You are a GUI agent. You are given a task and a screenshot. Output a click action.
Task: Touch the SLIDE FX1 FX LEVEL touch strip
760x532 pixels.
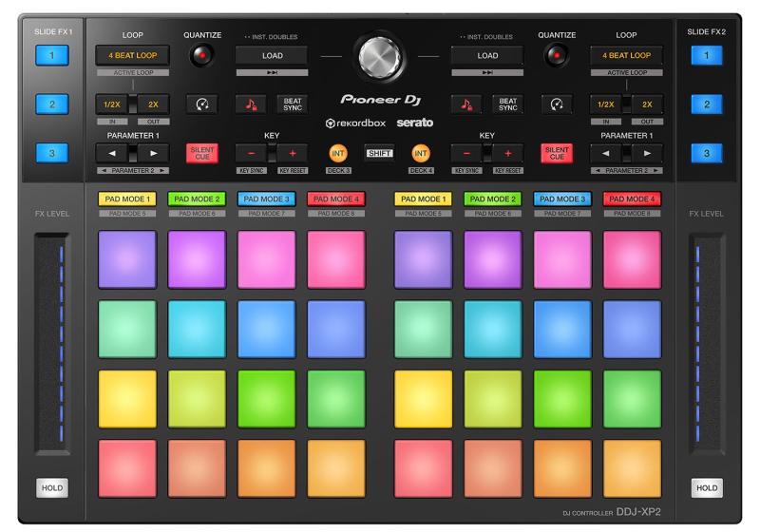coord(52,344)
